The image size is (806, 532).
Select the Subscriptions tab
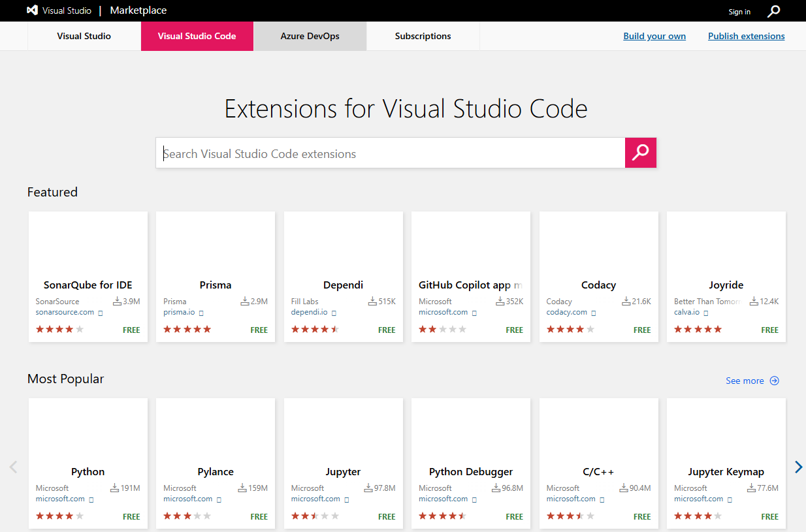[423, 36]
